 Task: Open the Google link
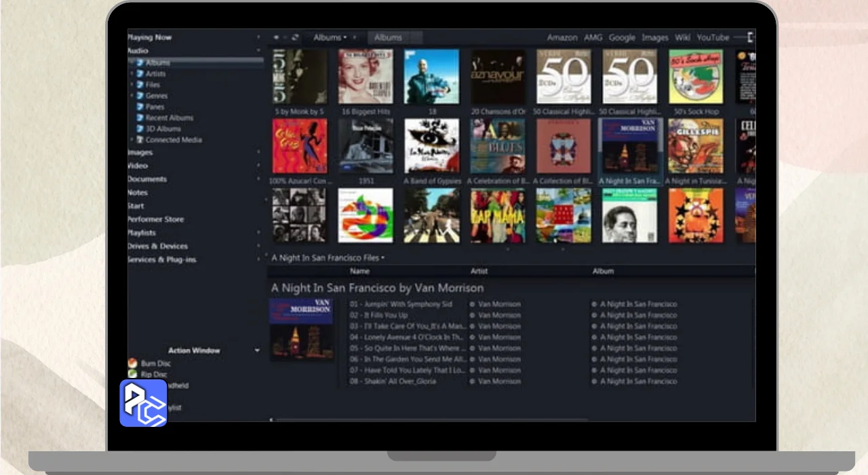pyautogui.click(x=622, y=37)
